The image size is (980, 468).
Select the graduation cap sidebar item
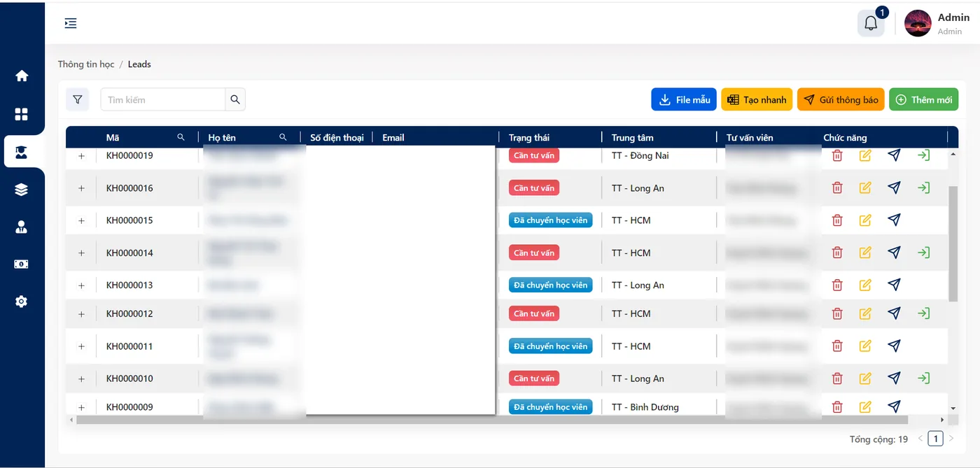tap(22, 152)
